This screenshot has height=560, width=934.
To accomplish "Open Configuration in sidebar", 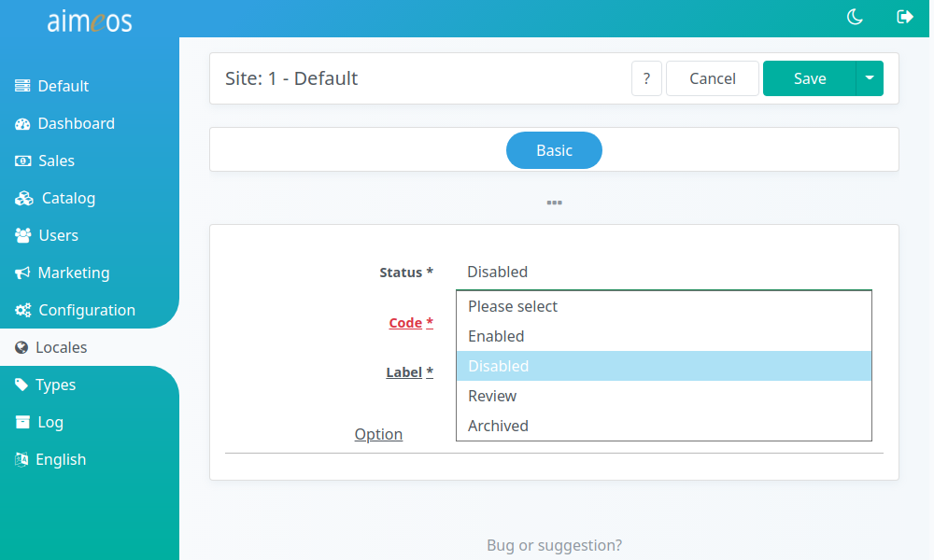I will 90,310.
